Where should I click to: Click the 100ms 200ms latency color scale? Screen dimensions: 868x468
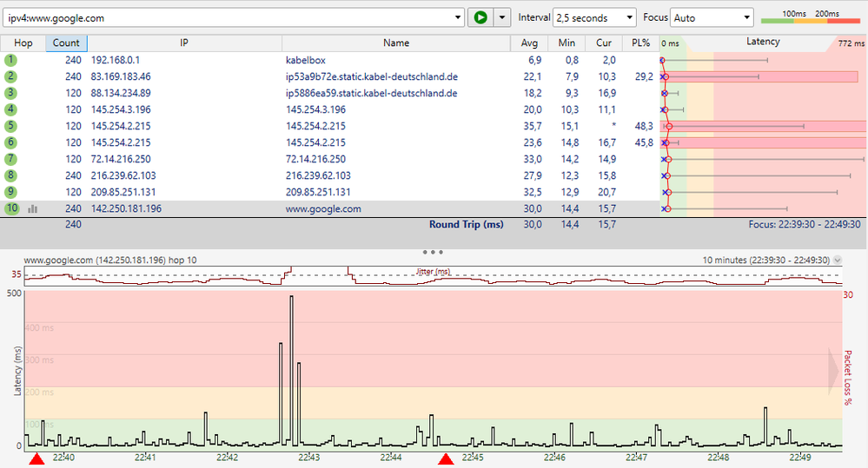coord(810,17)
